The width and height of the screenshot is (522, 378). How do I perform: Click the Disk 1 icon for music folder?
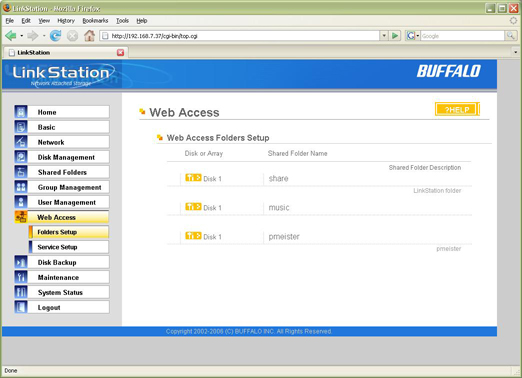(193, 207)
